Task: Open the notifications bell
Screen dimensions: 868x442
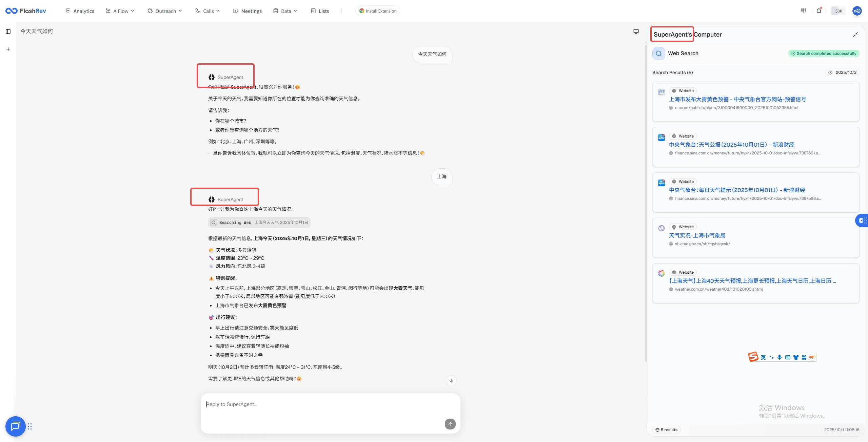Action: click(x=819, y=11)
